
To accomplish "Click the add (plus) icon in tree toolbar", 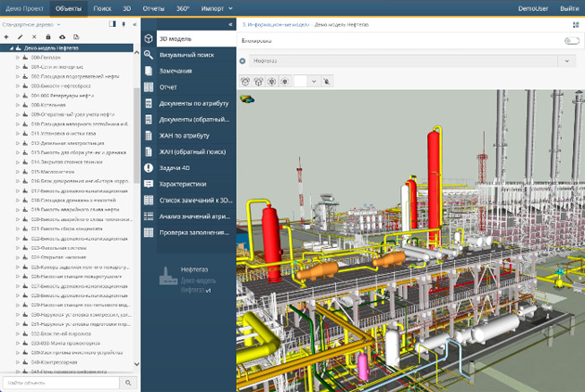I will pos(6,36).
